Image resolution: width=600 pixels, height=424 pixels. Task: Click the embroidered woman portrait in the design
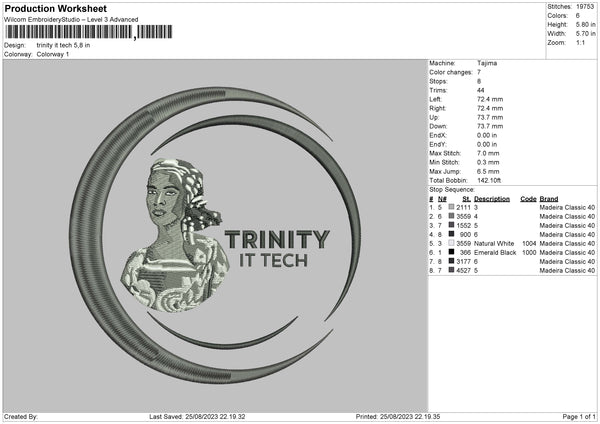[x=175, y=235]
